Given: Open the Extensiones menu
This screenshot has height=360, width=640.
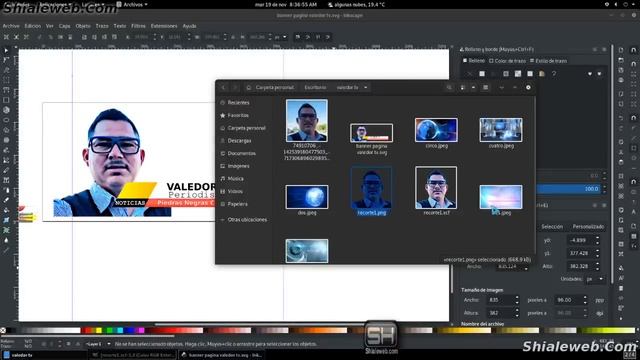Looking at the screenshot, I should [x=164, y=26].
